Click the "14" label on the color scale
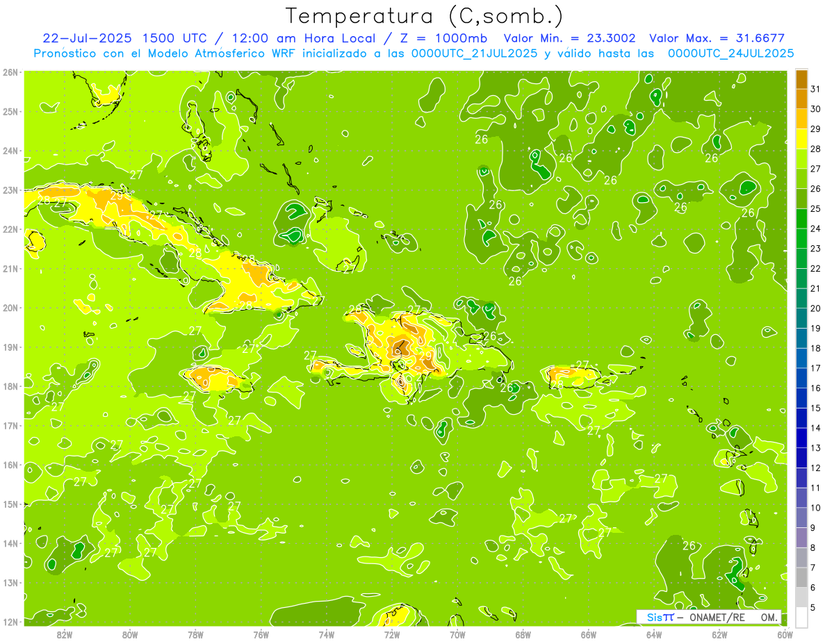 (x=815, y=428)
